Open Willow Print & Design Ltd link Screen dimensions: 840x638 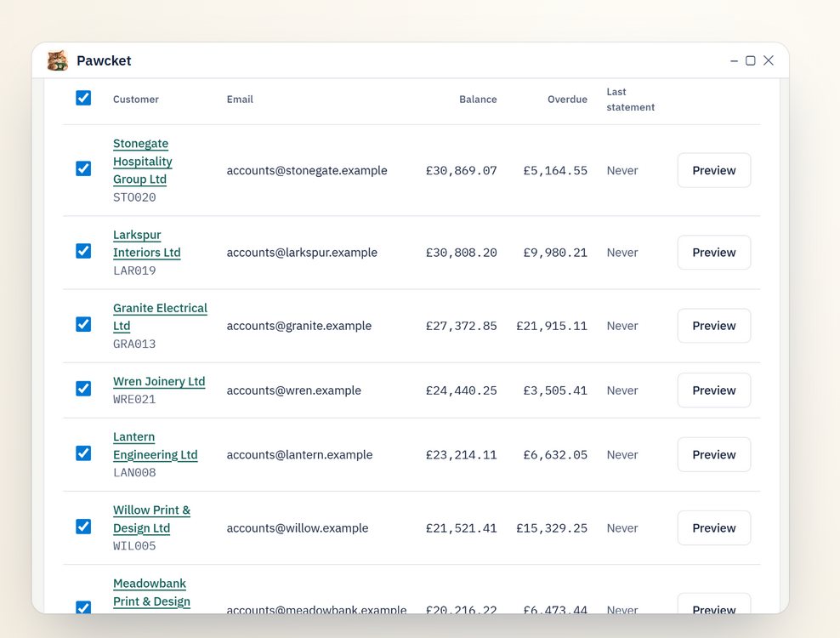click(151, 519)
